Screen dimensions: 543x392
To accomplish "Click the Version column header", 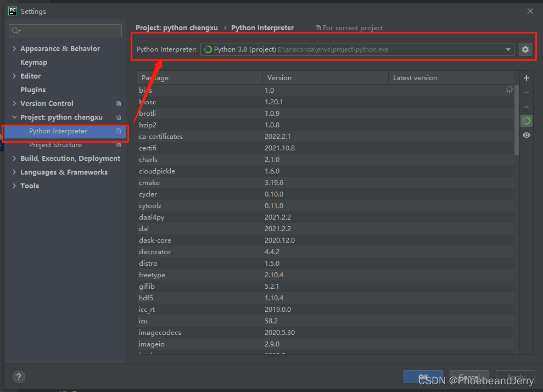I will [x=326, y=78].
